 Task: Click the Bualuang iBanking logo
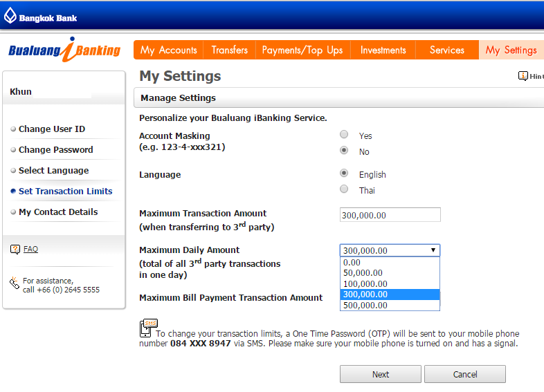click(64, 50)
